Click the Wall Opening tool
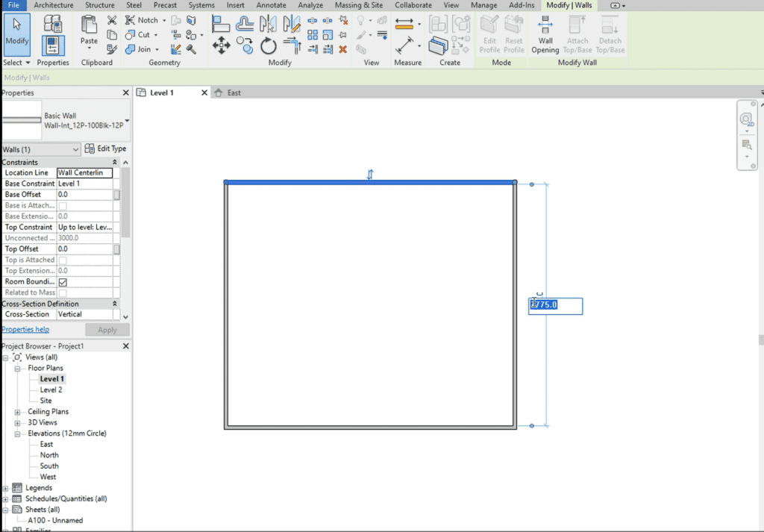Viewport: 764px width, 532px height. click(x=545, y=34)
